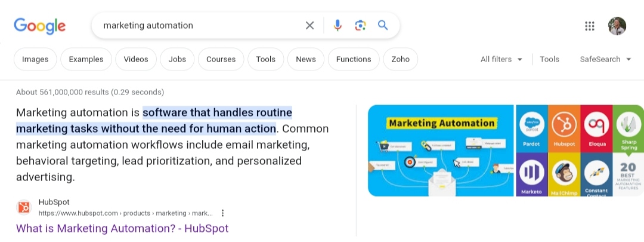Image resolution: width=644 pixels, height=242 pixels.
Task: Click the hubspot.com URL breadcrumb
Action: (126, 213)
